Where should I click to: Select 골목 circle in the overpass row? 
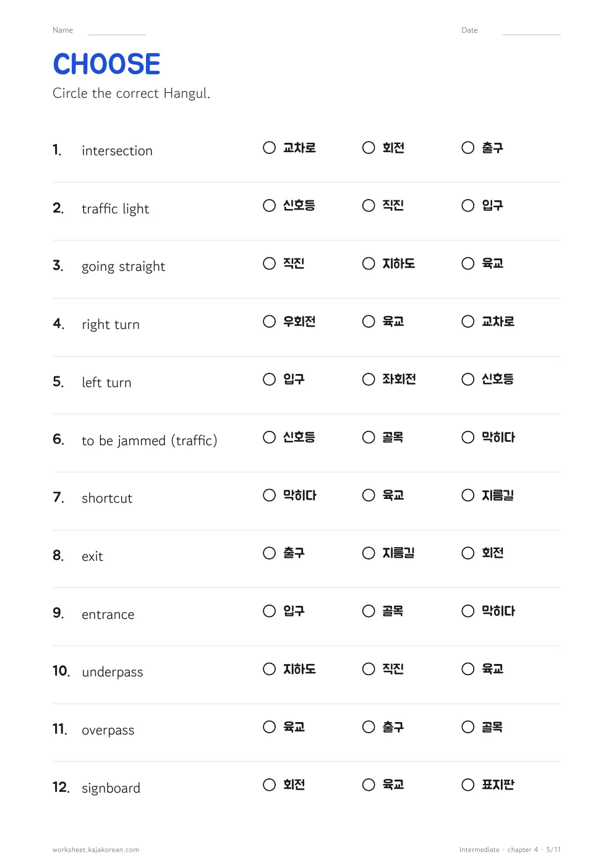(468, 727)
